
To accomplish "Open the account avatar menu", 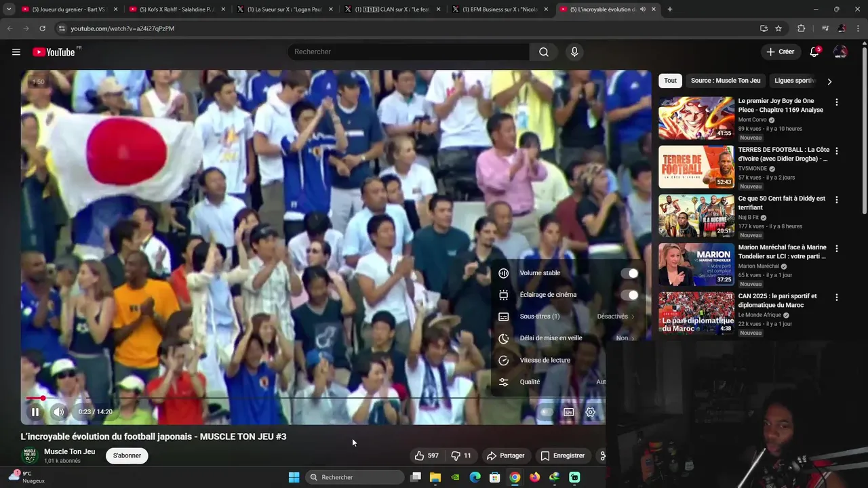I will [840, 52].
